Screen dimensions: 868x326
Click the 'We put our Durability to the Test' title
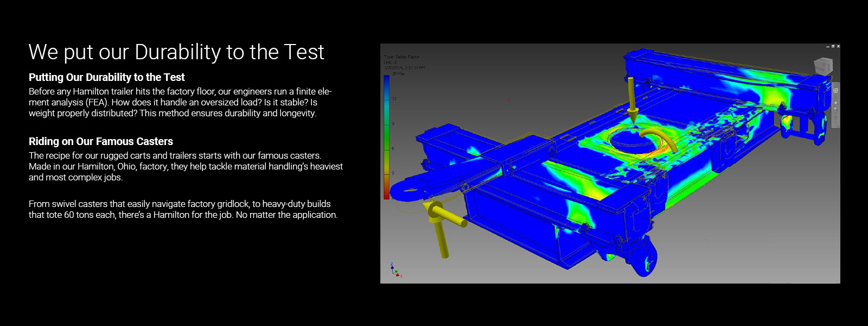[x=176, y=52]
